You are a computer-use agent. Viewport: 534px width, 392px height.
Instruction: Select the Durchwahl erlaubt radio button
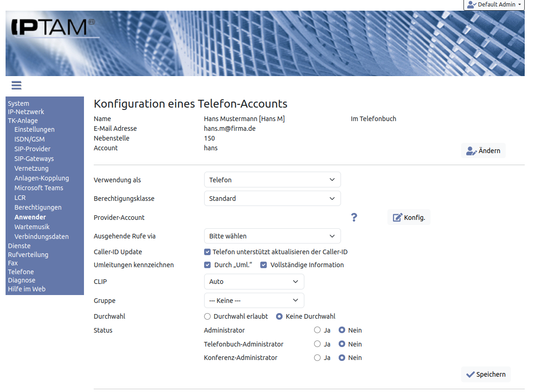click(x=207, y=317)
